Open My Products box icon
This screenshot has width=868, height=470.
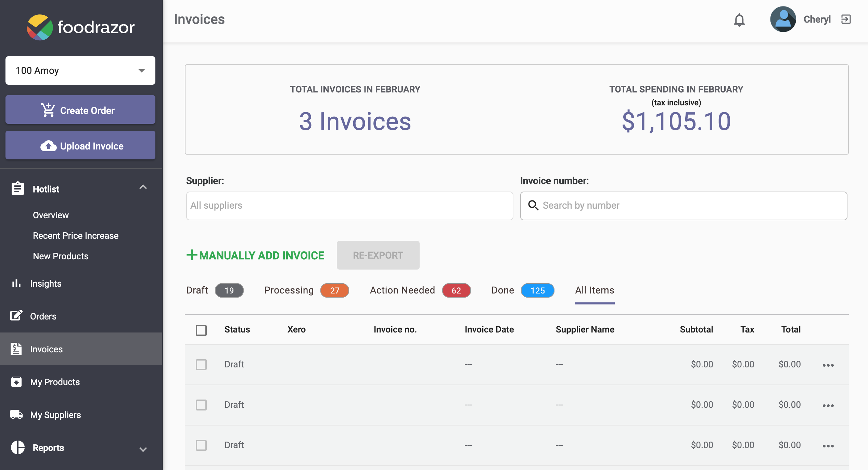tap(16, 382)
